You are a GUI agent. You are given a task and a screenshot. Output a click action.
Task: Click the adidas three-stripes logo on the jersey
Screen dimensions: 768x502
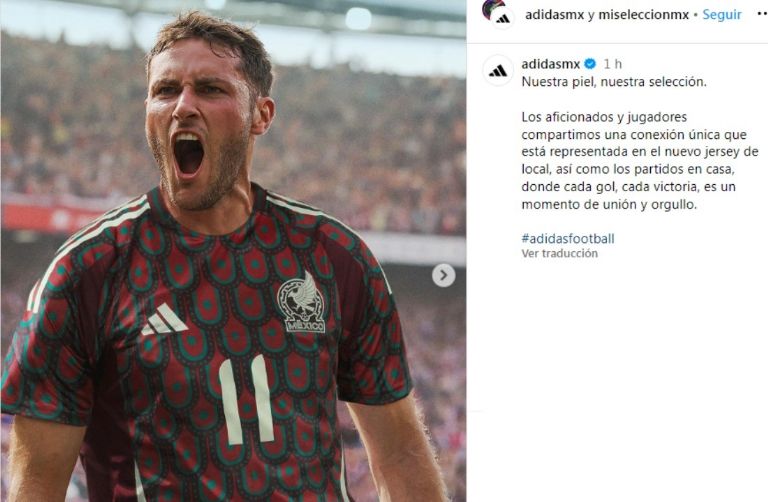coord(164,319)
